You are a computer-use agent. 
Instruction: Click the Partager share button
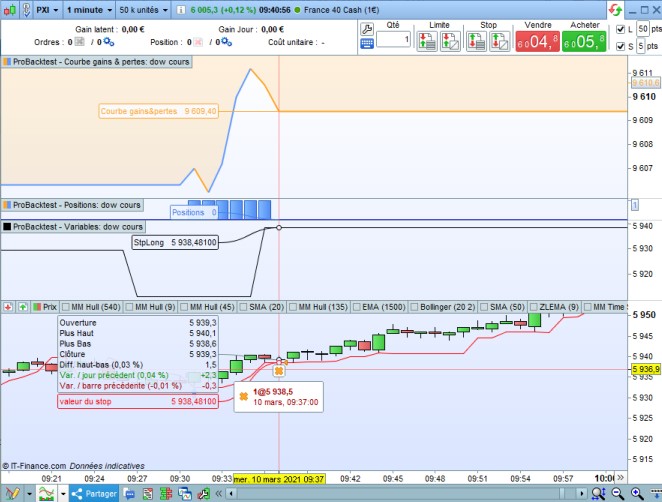tap(94, 493)
